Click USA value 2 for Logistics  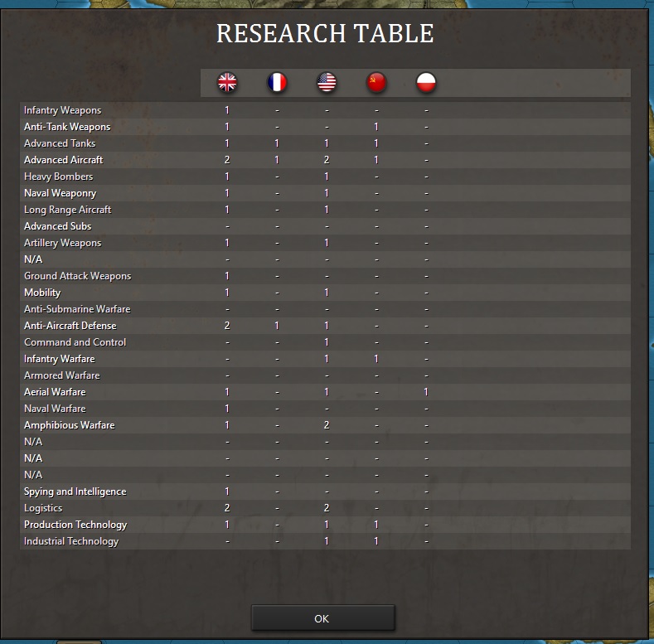point(327,508)
